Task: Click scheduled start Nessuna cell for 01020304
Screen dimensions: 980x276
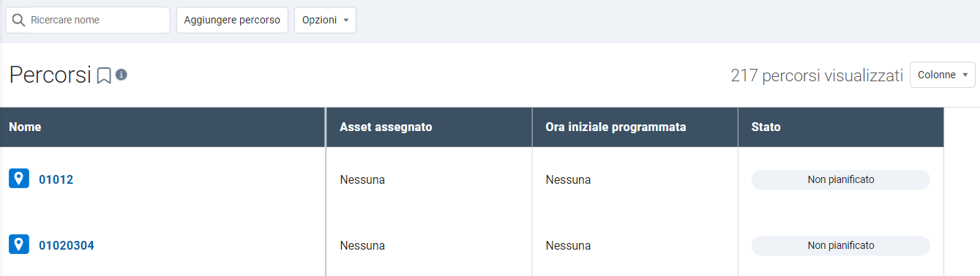Action: click(x=568, y=245)
